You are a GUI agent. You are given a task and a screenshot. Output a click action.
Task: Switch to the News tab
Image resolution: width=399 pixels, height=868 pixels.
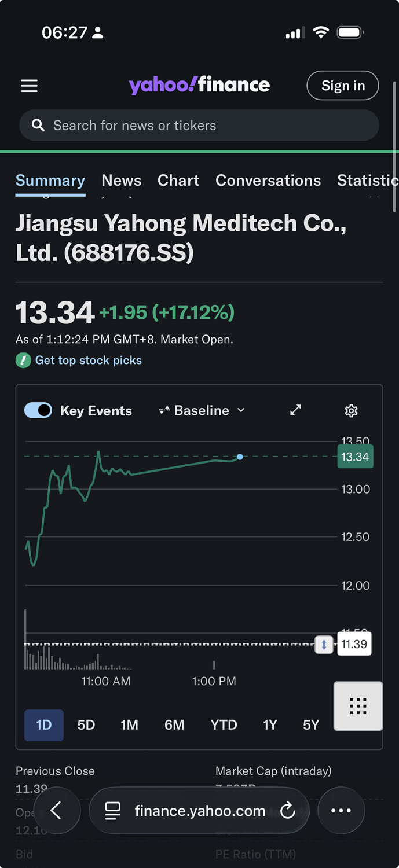(121, 181)
